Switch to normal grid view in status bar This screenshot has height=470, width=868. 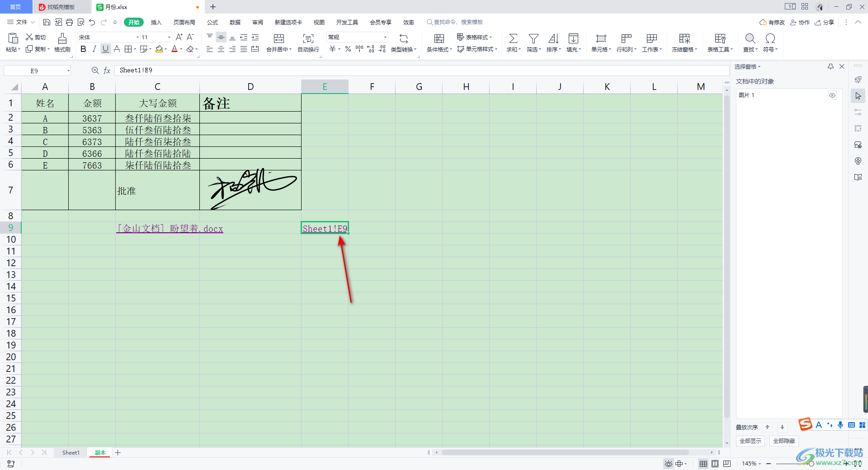point(703,464)
